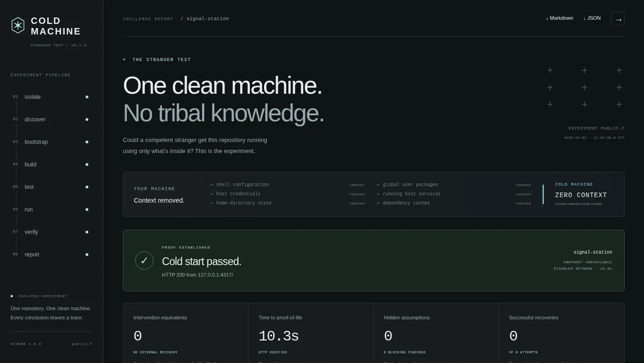644x363 pixels.
Task: Click the Time to proof-of-life 10.3s value
Action: coord(278,336)
